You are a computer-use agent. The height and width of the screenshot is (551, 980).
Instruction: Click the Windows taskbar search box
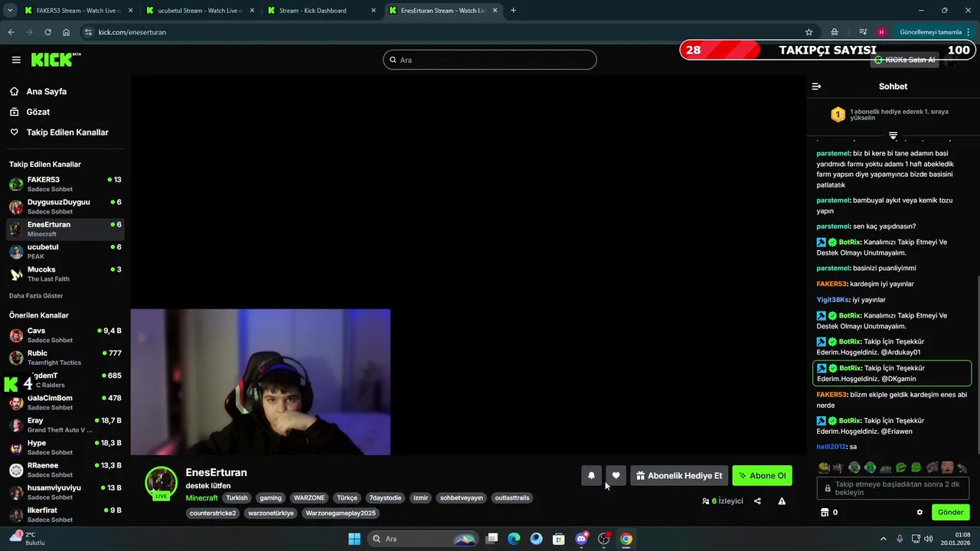click(x=423, y=539)
